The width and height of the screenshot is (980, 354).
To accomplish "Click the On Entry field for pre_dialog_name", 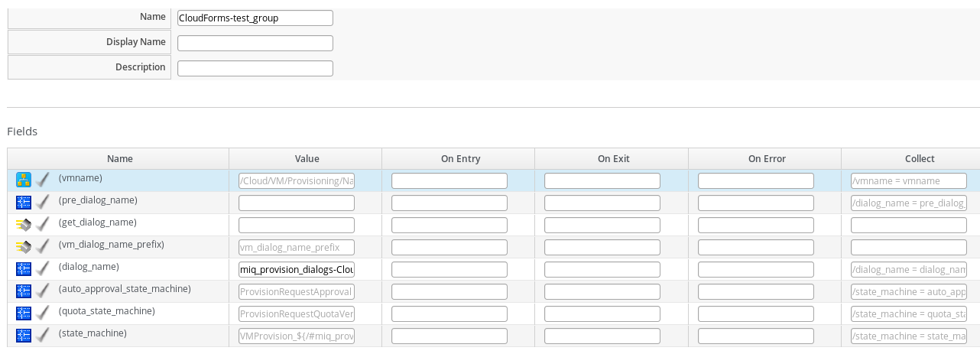I will pyautogui.click(x=449, y=203).
